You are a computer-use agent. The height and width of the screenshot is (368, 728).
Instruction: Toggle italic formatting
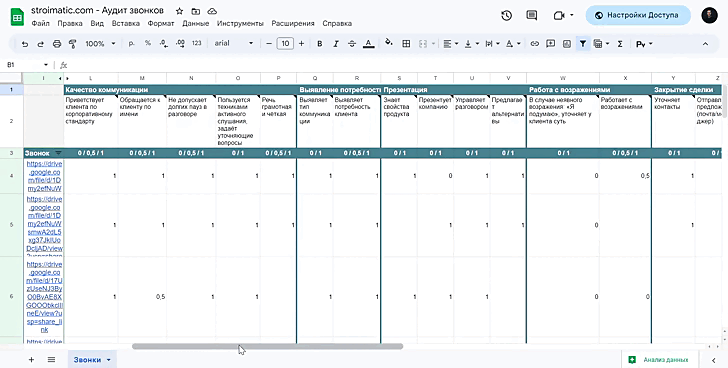click(x=336, y=44)
